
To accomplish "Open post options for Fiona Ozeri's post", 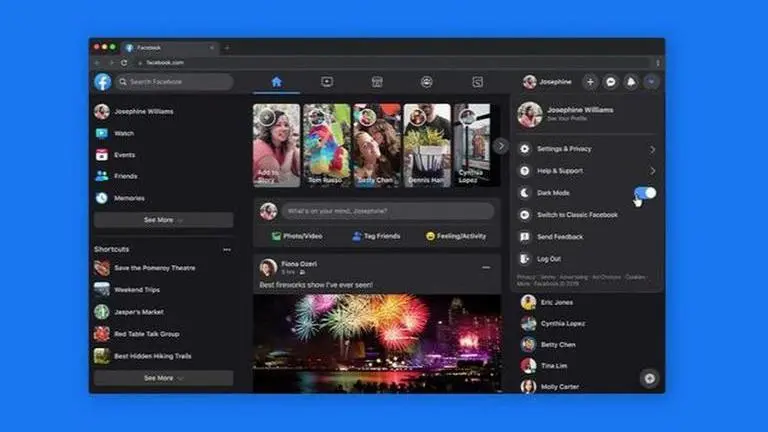I will [x=486, y=268].
